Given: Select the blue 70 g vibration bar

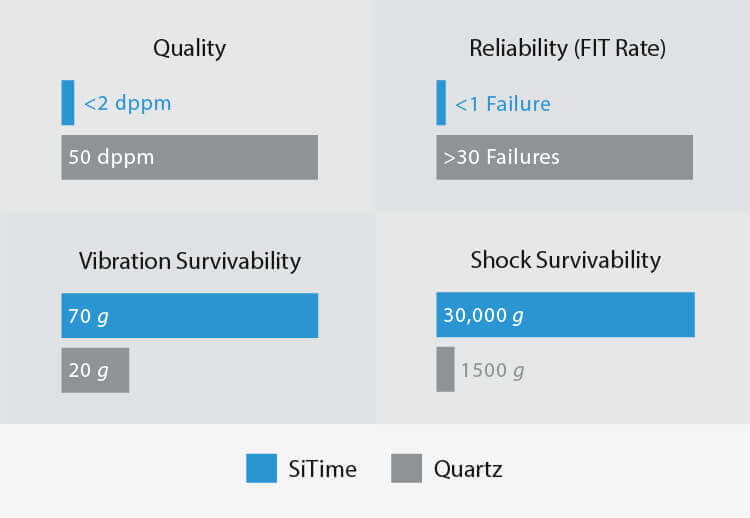Looking at the screenshot, I should coord(189,316).
